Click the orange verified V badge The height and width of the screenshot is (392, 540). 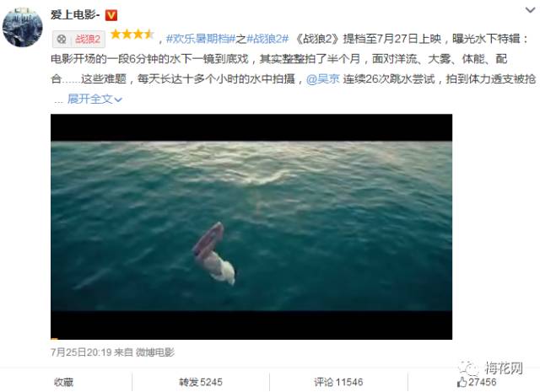coord(111,15)
